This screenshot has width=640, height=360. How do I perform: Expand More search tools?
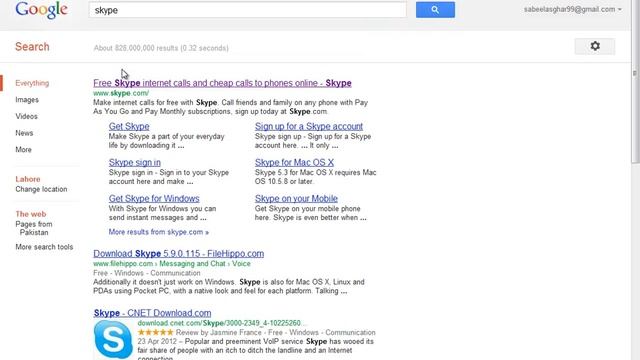tap(44, 247)
